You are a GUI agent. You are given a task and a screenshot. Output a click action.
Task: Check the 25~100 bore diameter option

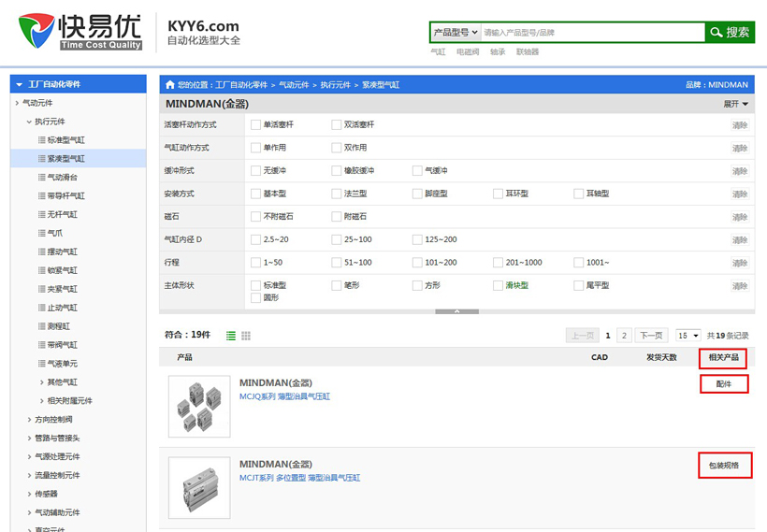336,239
